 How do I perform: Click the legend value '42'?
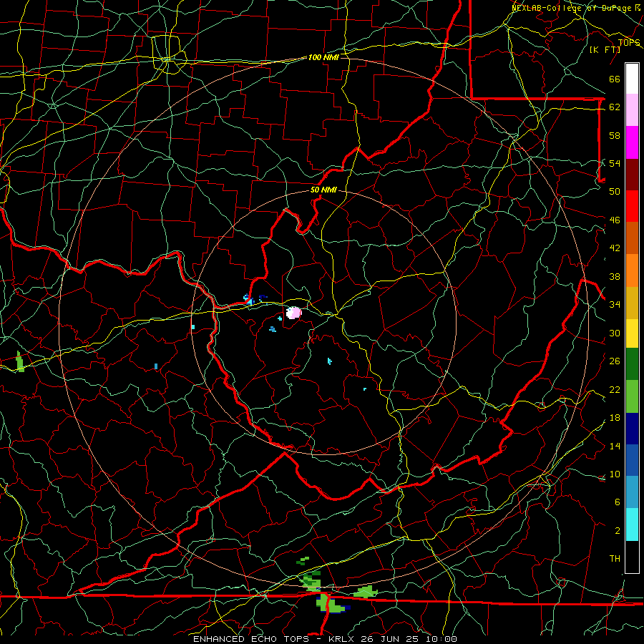click(x=615, y=248)
